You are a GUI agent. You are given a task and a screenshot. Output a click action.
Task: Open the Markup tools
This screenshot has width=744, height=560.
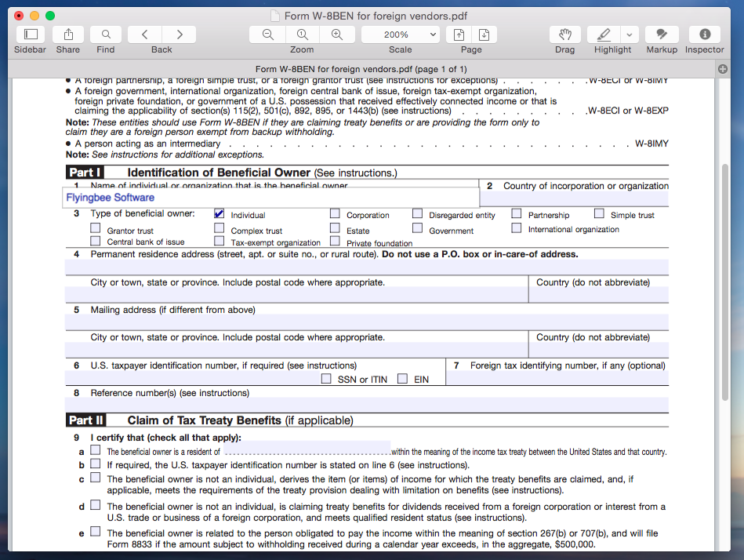pos(662,35)
